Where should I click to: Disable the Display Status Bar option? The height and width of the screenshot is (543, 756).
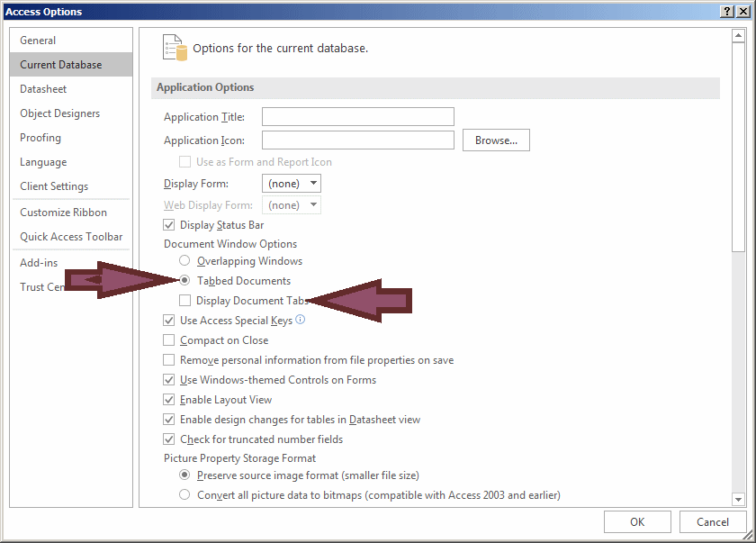(x=168, y=224)
